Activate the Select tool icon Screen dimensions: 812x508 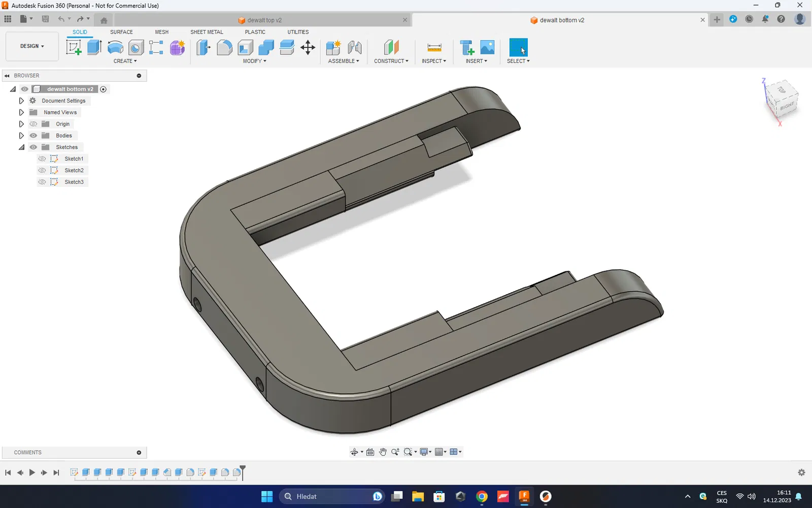(x=518, y=48)
